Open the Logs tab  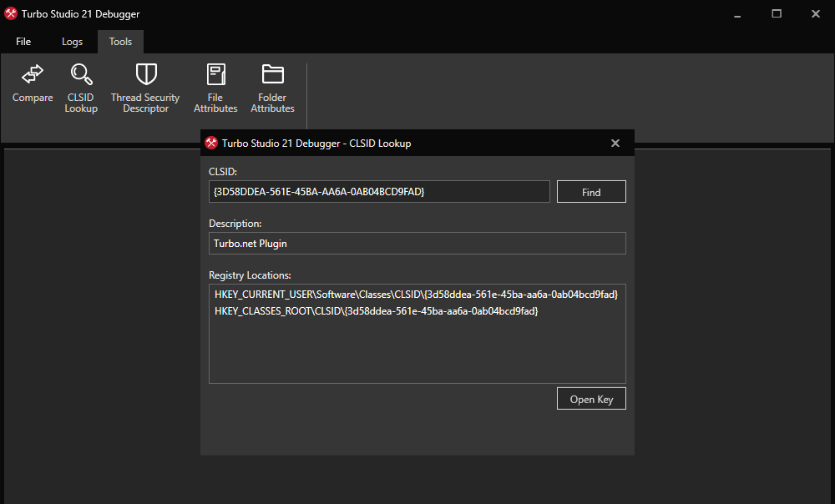coord(72,41)
